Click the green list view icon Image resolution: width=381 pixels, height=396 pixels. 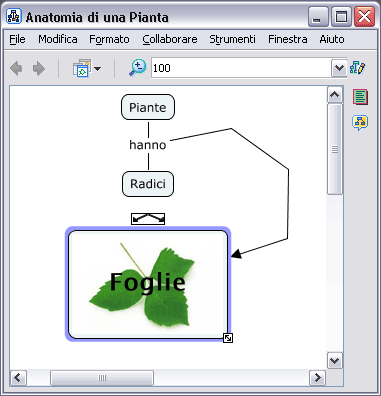click(361, 97)
